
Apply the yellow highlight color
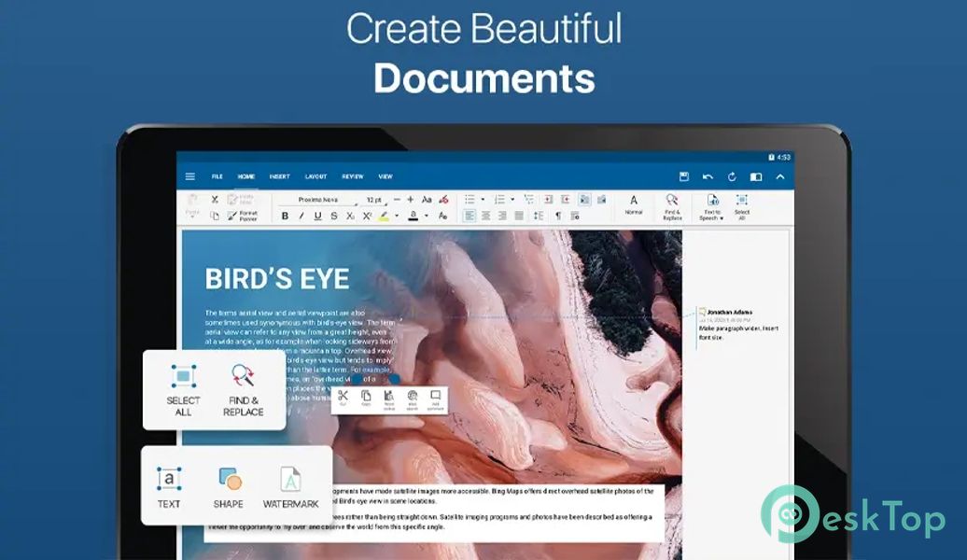[384, 216]
